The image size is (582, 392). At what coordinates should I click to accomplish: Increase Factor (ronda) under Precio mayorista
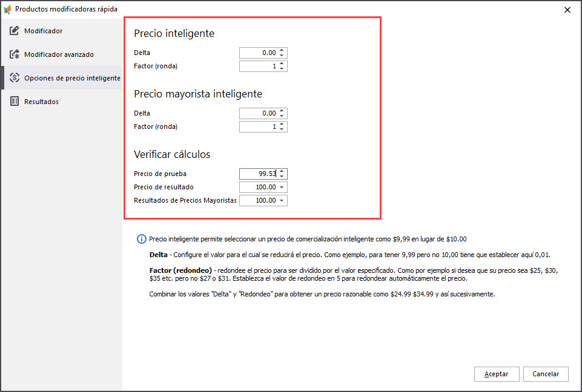[282, 124]
